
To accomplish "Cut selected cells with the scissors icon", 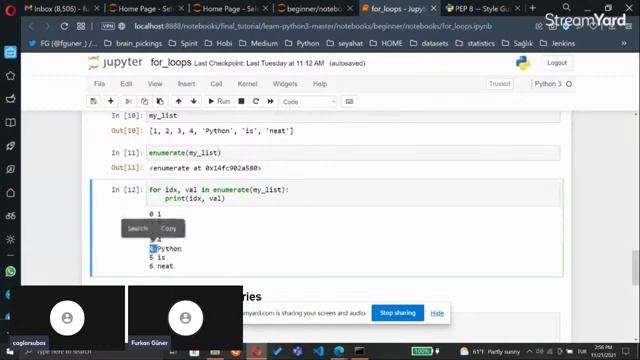I will [129, 101].
